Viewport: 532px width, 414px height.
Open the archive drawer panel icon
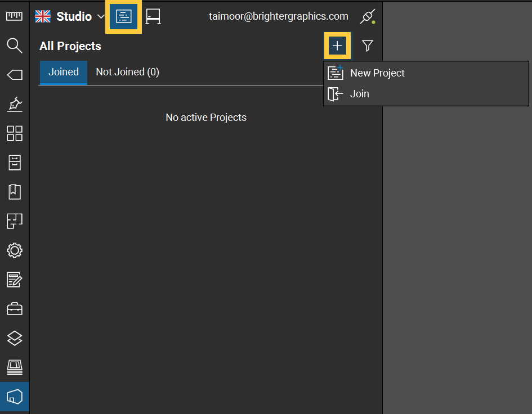tap(14, 163)
